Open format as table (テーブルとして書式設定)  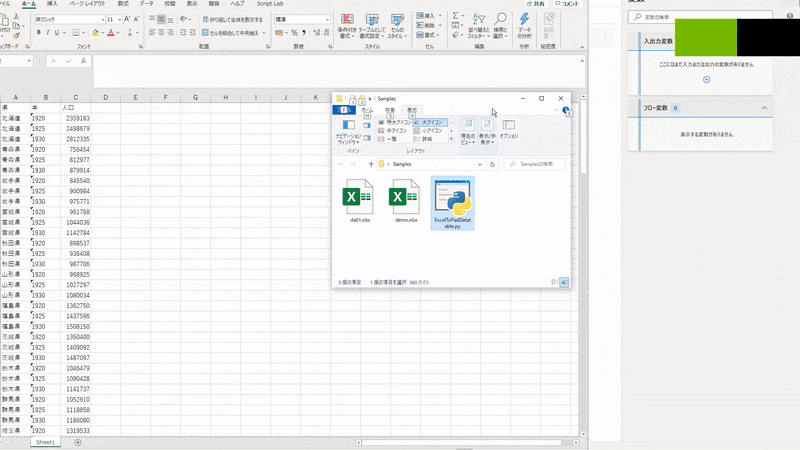(372, 26)
